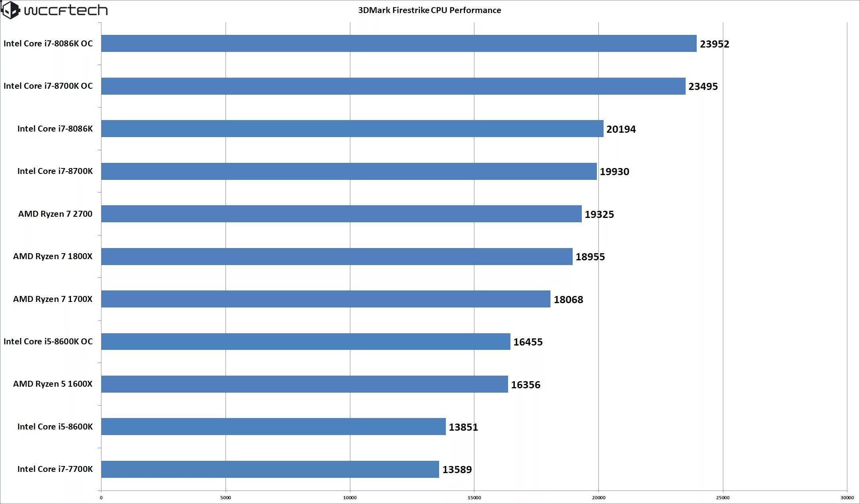This screenshot has height=504, width=860.
Task: Click the 16356 score value
Action: 526,385
